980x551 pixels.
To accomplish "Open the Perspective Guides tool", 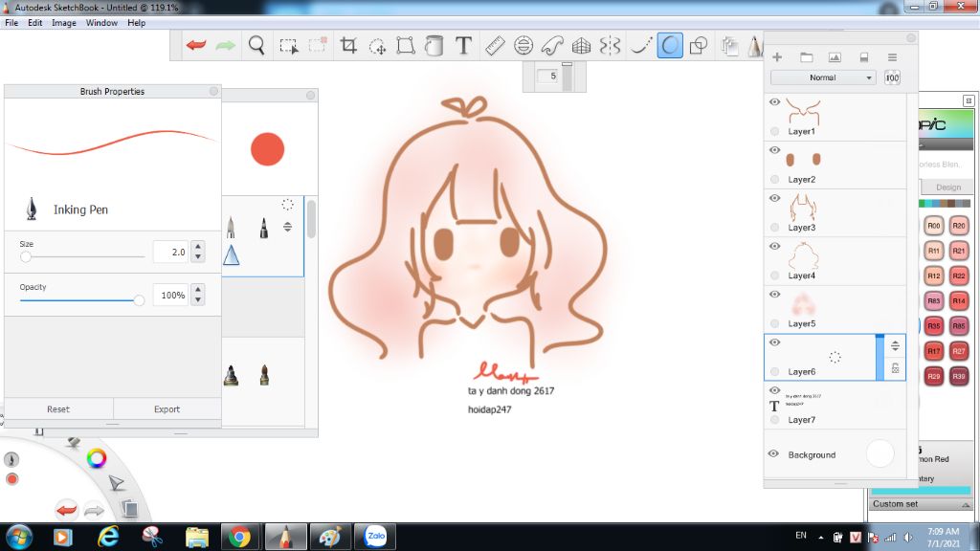I will pos(581,46).
